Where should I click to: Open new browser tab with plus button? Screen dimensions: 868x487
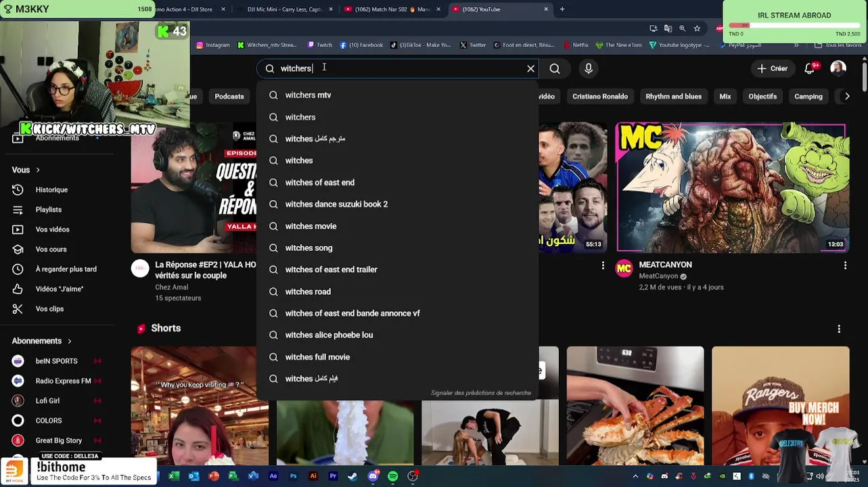tap(562, 9)
